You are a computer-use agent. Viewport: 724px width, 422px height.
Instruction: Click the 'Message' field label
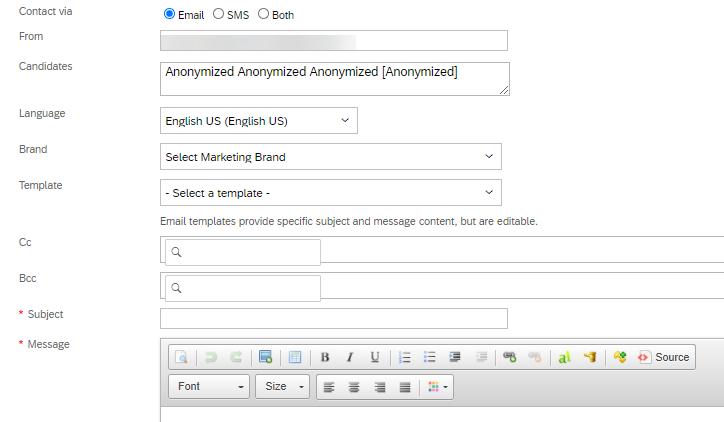(48, 344)
